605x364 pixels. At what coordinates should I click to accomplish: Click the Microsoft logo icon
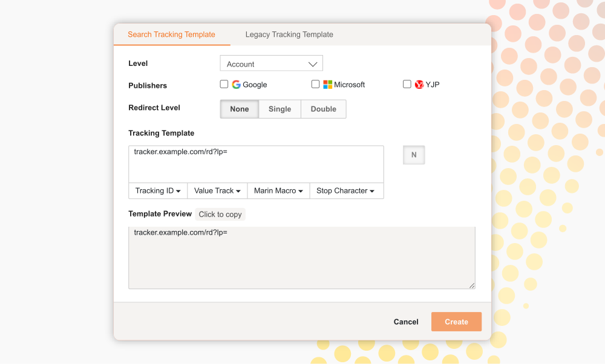coord(327,85)
